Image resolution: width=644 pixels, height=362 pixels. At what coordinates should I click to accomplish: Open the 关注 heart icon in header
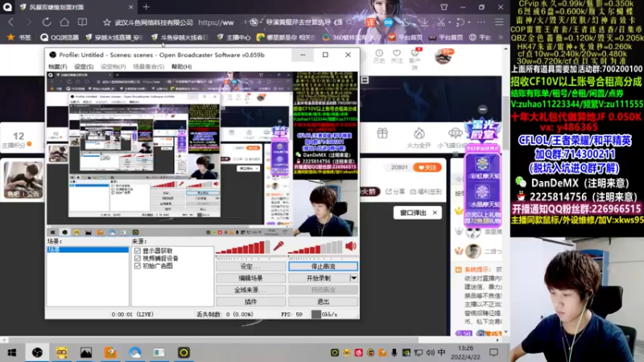pyautogui.click(x=396, y=56)
